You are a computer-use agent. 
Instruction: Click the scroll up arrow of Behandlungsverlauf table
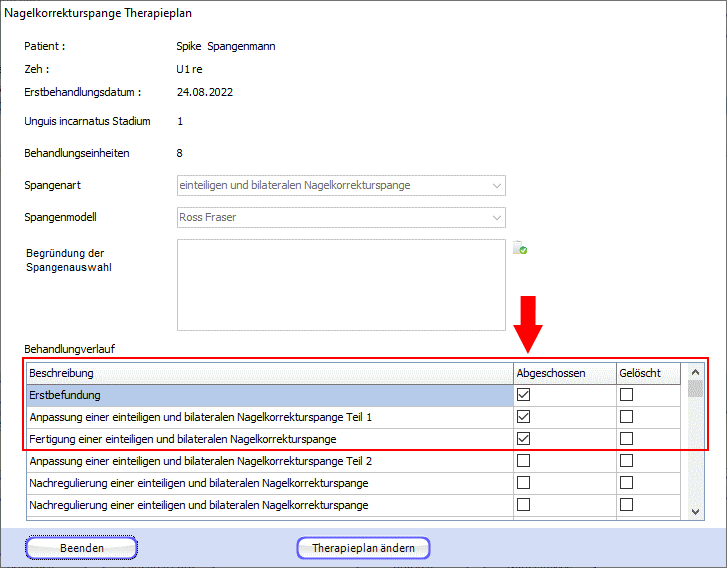pos(696,372)
